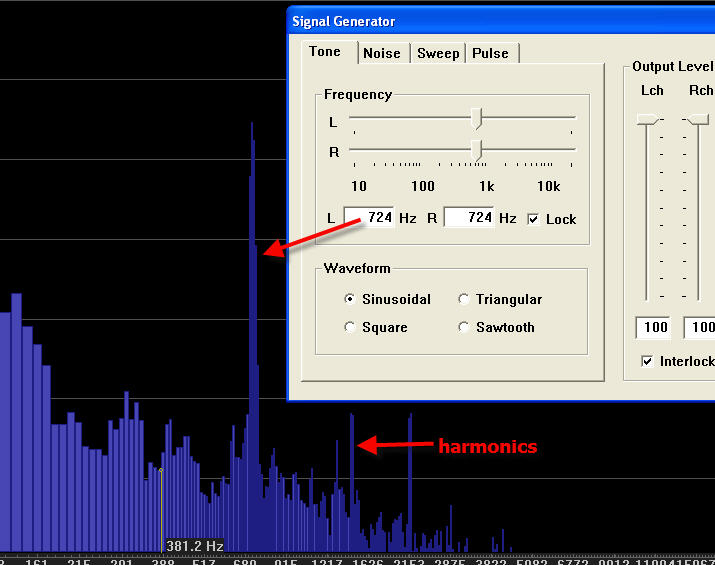
Task: Click the tall 724 Hz peak in the spectrum
Action: (253, 337)
